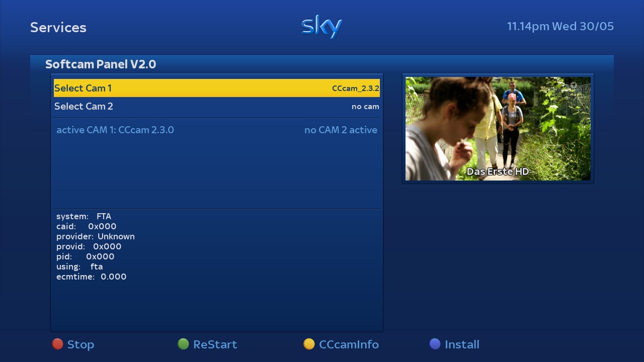This screenshot has height=362, width=644.
Task: Click the red Stop circle icon
Action: 58,344
